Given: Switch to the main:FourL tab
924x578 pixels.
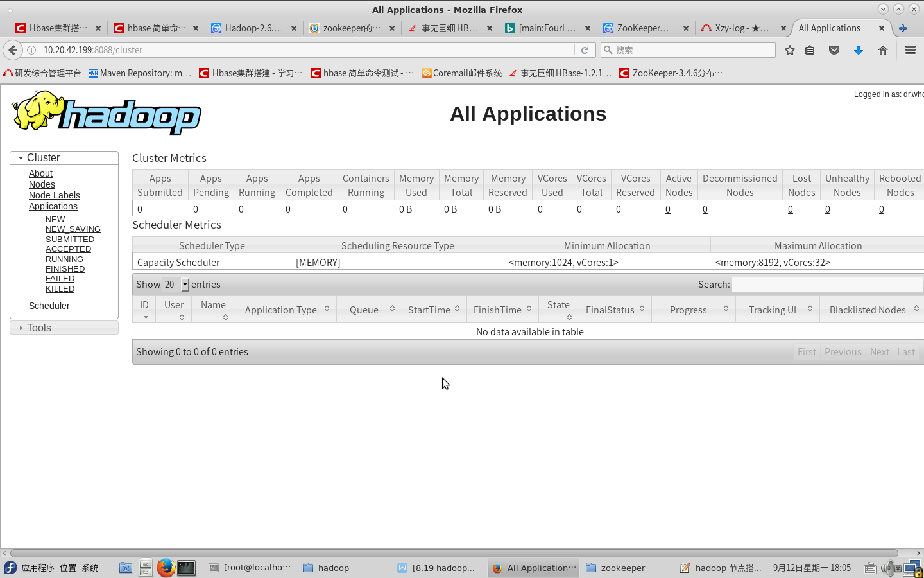Looking at the screenshot, I should coord(547,28).
